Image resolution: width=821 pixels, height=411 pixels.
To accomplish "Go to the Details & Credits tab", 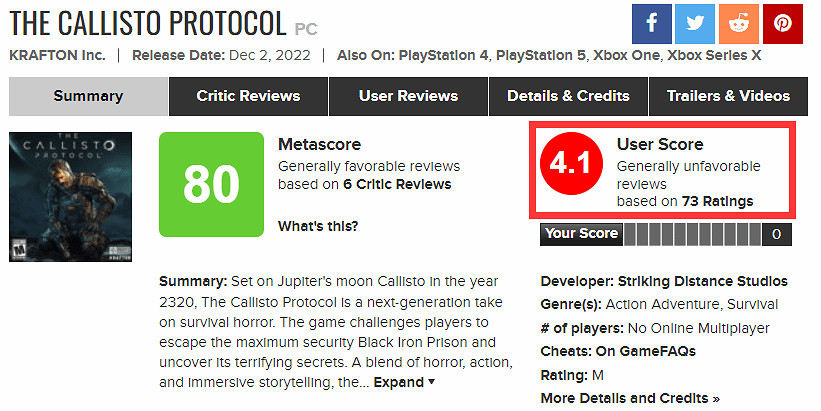I will 568,96.
